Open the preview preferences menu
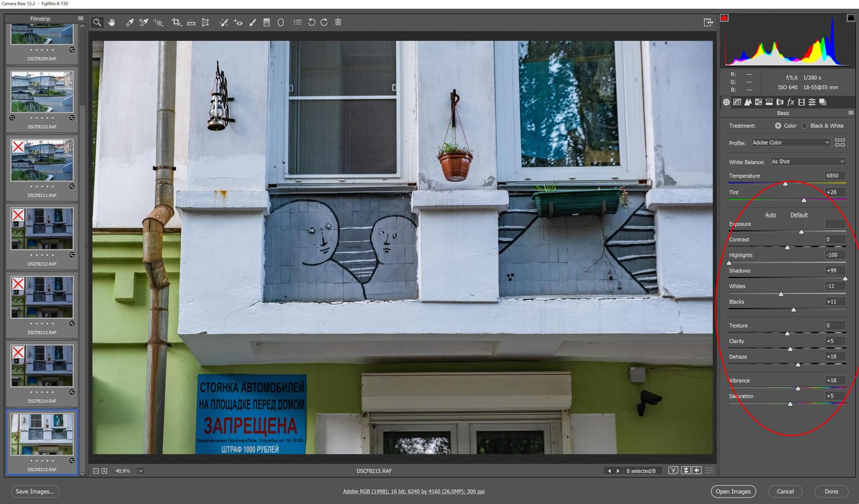Screen dimensions: 859x504 [x=709, y=471]
